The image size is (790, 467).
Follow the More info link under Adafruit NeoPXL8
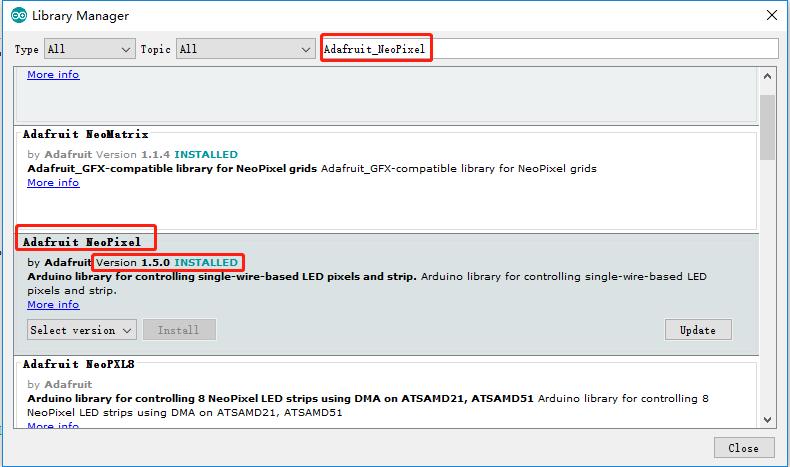pos(53,426)
